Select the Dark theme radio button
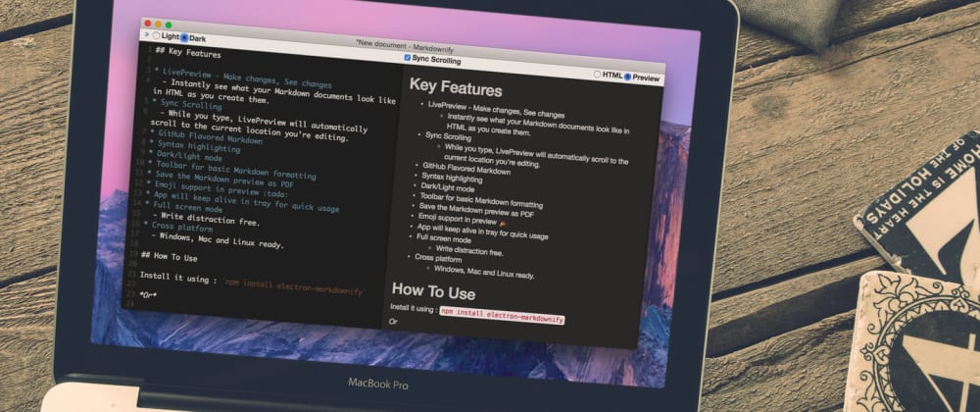 pyautogui.click(x=184, y=38)
